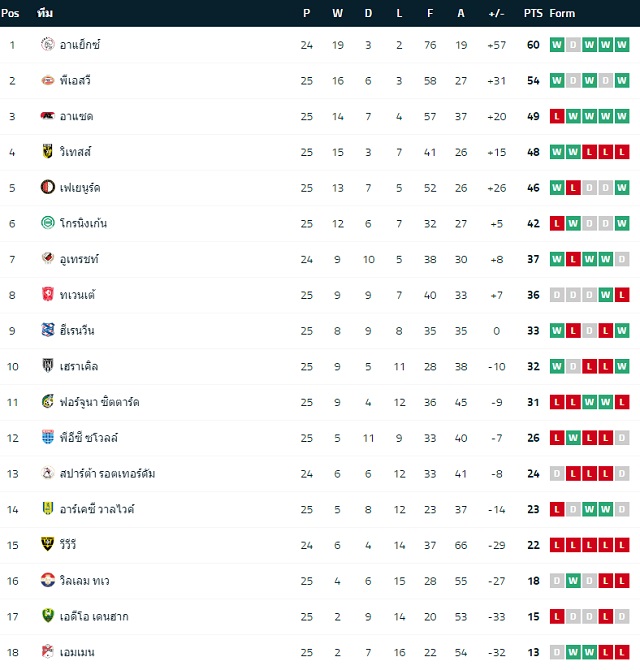Select the PTS column header
Image resolution: width=640 pixels, height=670 pixels.
pos(533,13)
